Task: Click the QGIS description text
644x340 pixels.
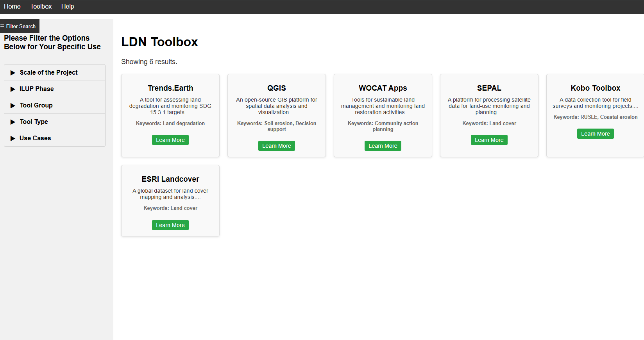Action: pyautogui.click(x=277, y=106)
